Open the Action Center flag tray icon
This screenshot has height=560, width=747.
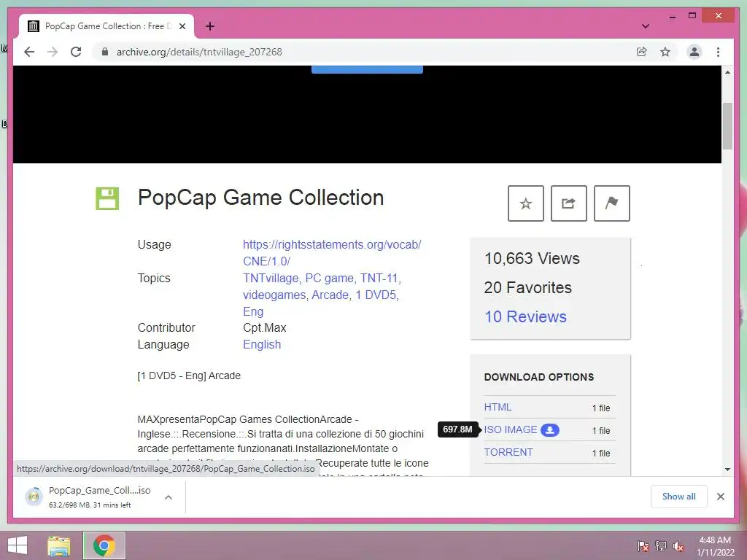coord(643,545)
